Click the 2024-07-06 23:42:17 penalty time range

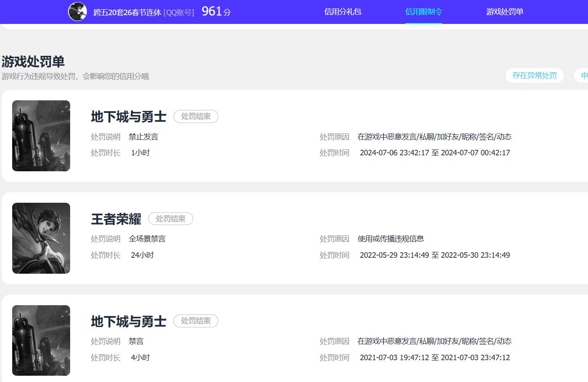[x=435, y=153]
